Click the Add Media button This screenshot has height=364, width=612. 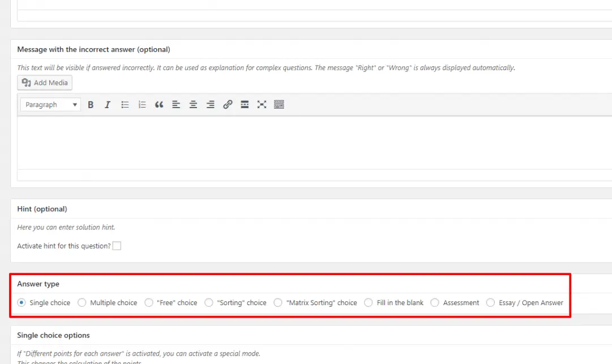[45, 83]
